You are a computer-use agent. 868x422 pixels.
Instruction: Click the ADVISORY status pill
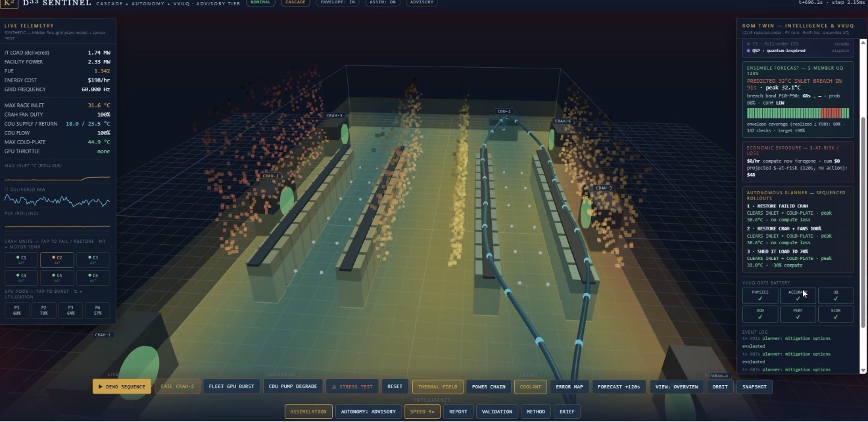click(x=422, y=3)
